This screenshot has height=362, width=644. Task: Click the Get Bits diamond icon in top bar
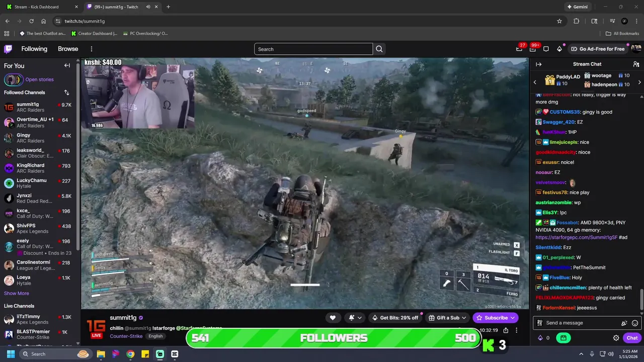pyautogui.click(x=559, y=49)
